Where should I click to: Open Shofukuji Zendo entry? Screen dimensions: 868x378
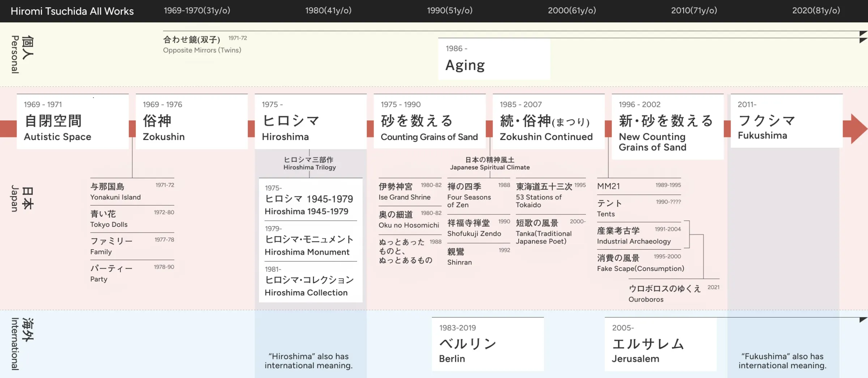click(478, 228)
